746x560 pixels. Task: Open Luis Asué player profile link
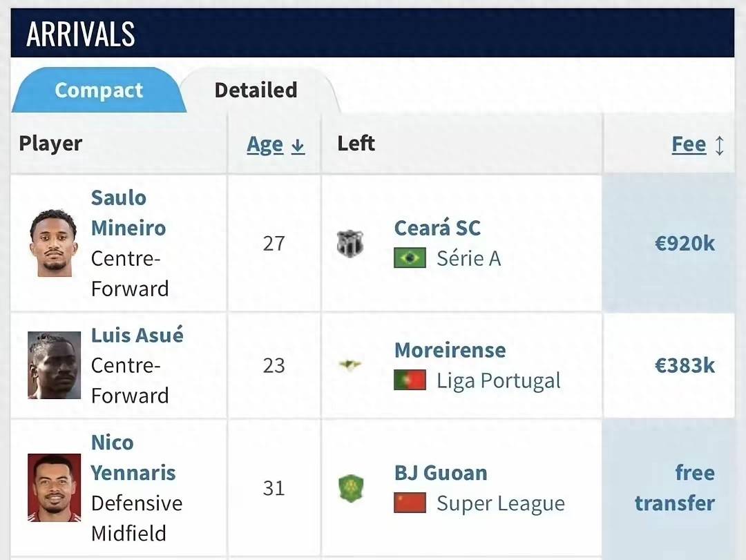coord(137,336)
